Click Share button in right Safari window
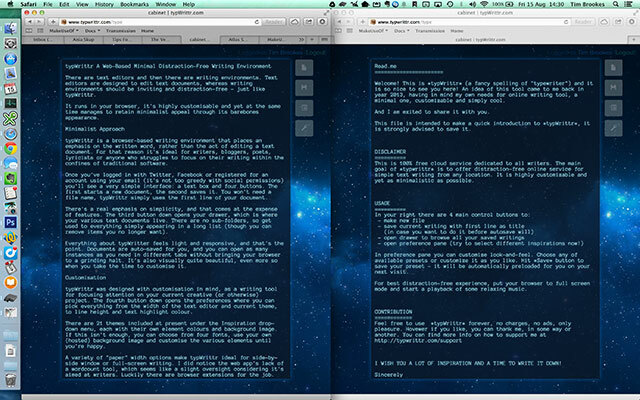The image size is (640, 400). point(618,22)
